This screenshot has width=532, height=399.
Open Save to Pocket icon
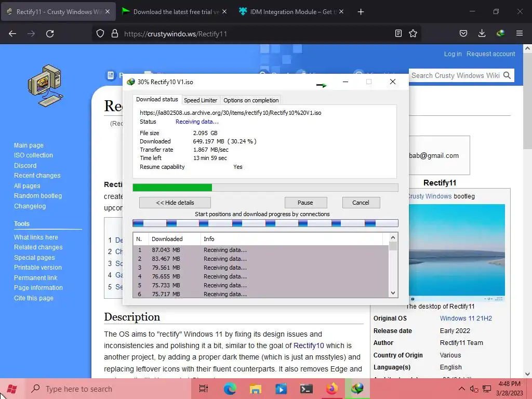coord(463,33)
